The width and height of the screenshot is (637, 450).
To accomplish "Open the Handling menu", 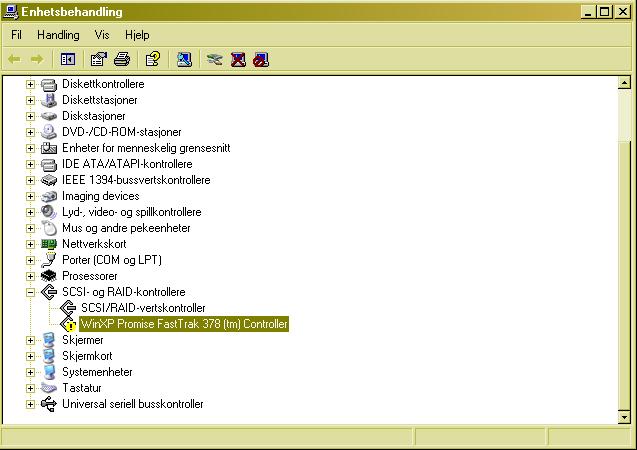I will pyautogui.click(x=58, y=35).
